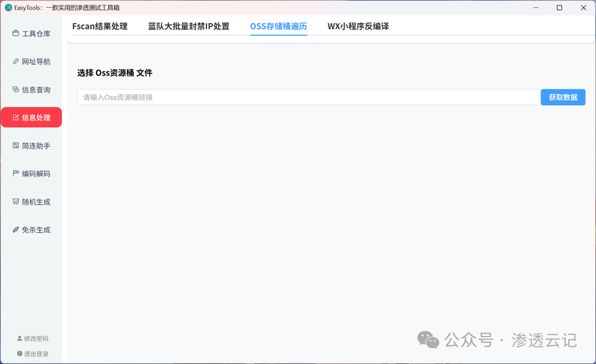The width and height of the screenshot is (596, 364).
Task: Open the WX小程序反编译 tab
Action: [358, 26]
